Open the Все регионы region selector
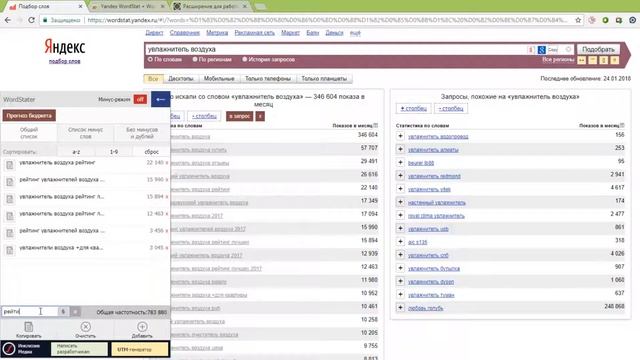 pos(558,60)
